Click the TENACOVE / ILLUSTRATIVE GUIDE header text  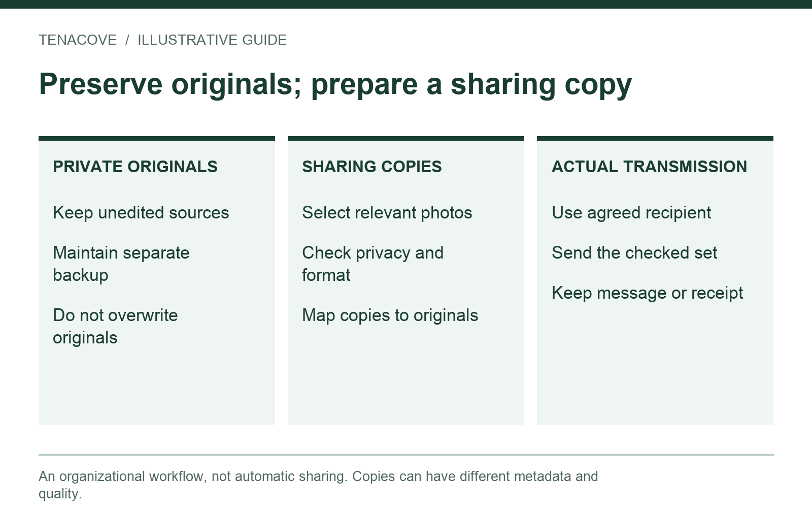tap(162, 40)
